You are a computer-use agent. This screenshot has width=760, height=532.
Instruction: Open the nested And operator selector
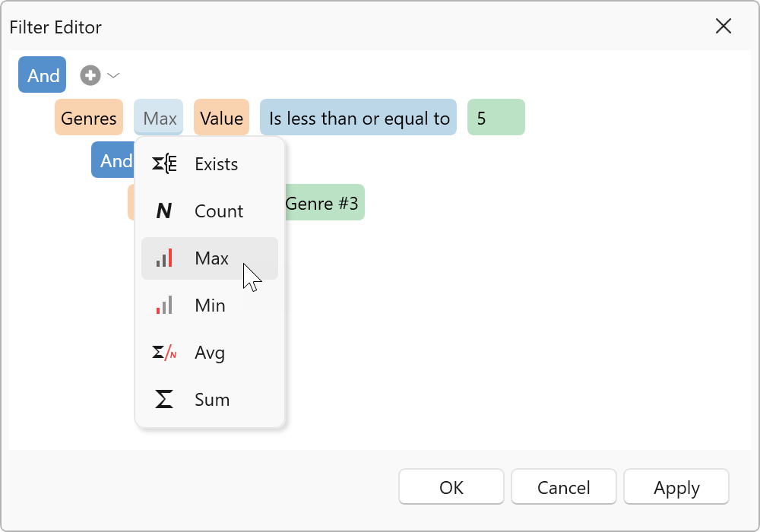116,160
